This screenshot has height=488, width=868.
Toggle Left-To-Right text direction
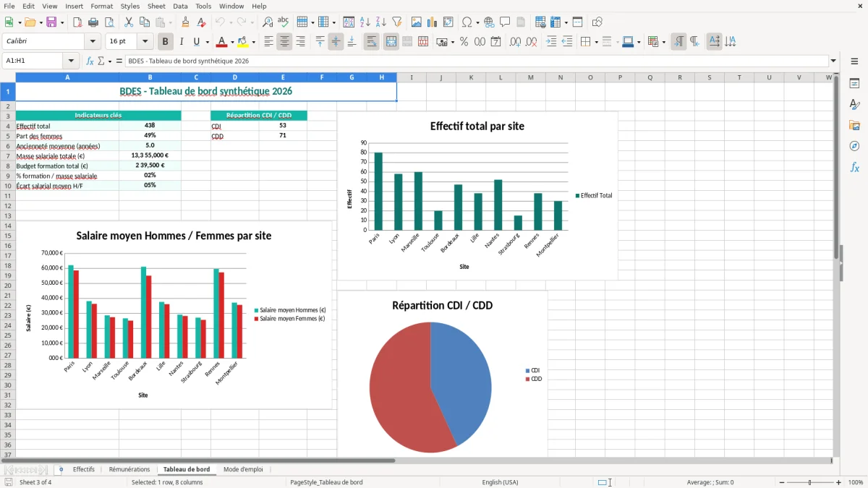pyautogui.click(x=678, y=42)
